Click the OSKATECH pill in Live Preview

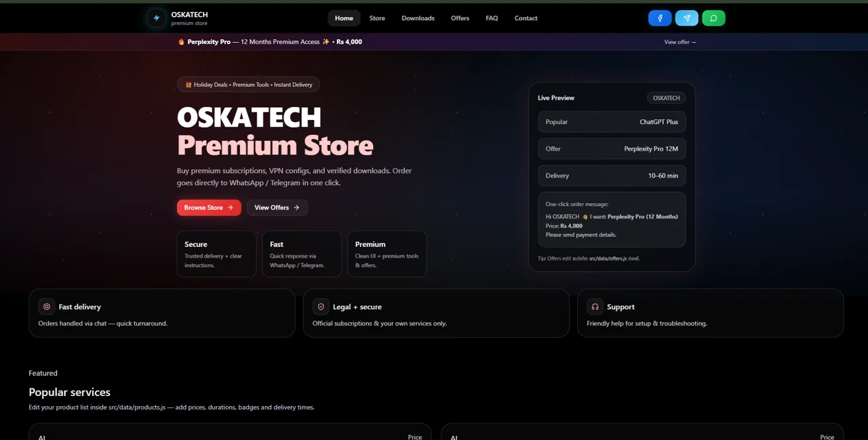click(x=666, y=98)
